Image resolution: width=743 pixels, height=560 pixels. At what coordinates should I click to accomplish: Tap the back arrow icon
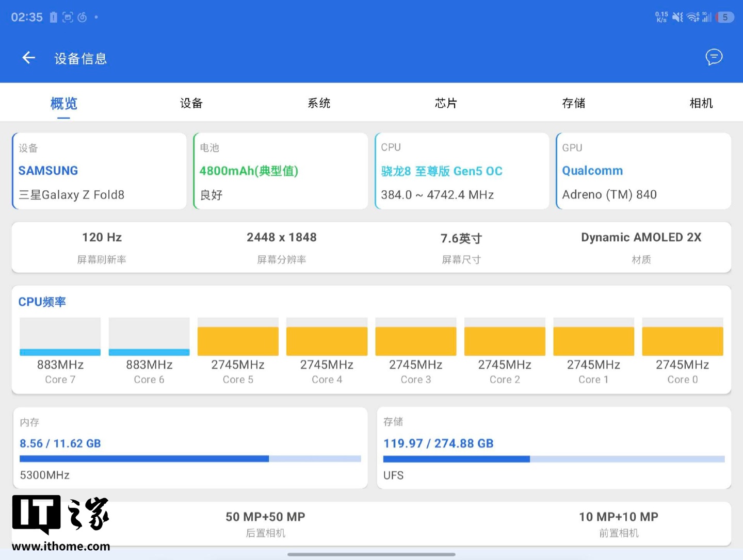click(29, 58)
